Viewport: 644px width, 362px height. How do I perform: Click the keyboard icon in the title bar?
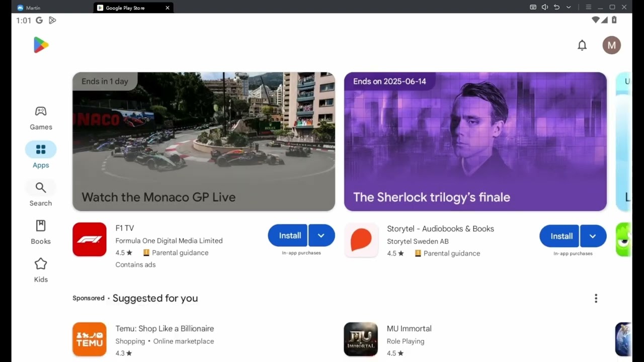[533, 7]
